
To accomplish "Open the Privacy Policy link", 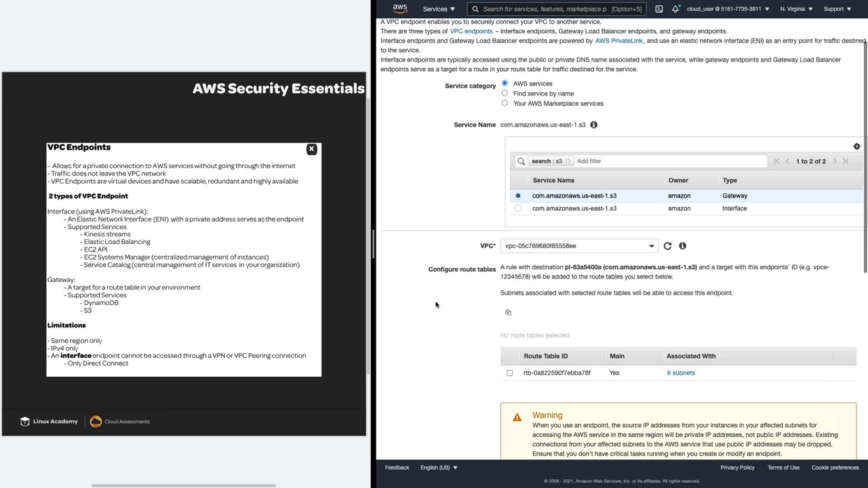I will coord(737,468).
